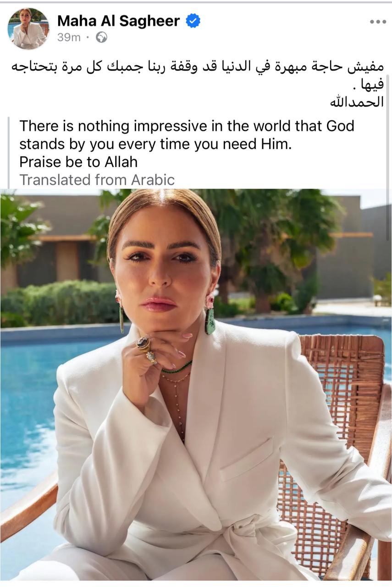
Task: Tap the rings on the woman's hand
Action: (x=145, y=349)
